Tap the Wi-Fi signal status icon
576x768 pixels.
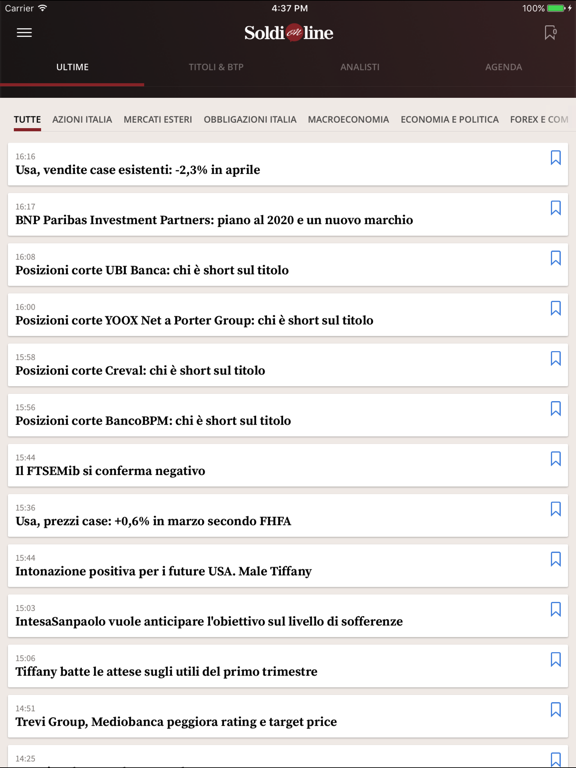coord(43,8)
